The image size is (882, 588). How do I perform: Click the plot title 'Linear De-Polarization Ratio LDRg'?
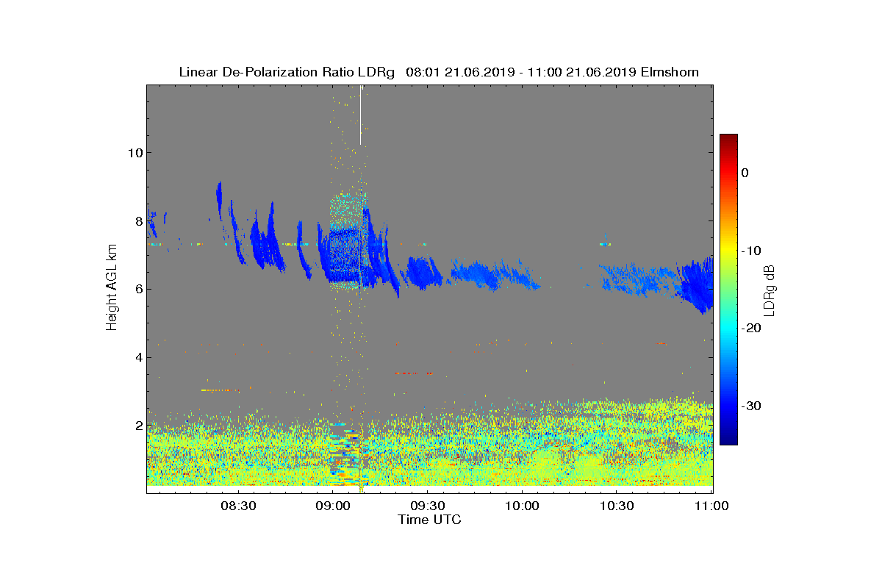287,72
